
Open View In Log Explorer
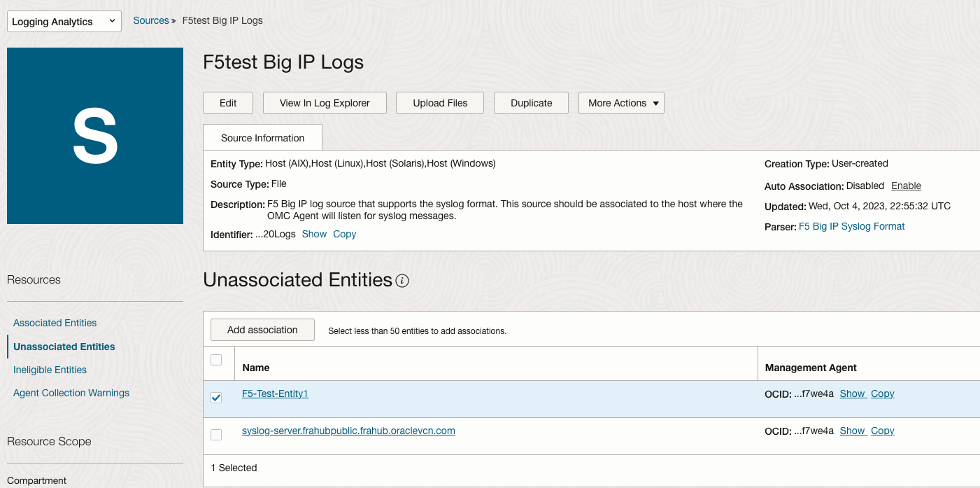pyautogui.click(x=325, y=103)
